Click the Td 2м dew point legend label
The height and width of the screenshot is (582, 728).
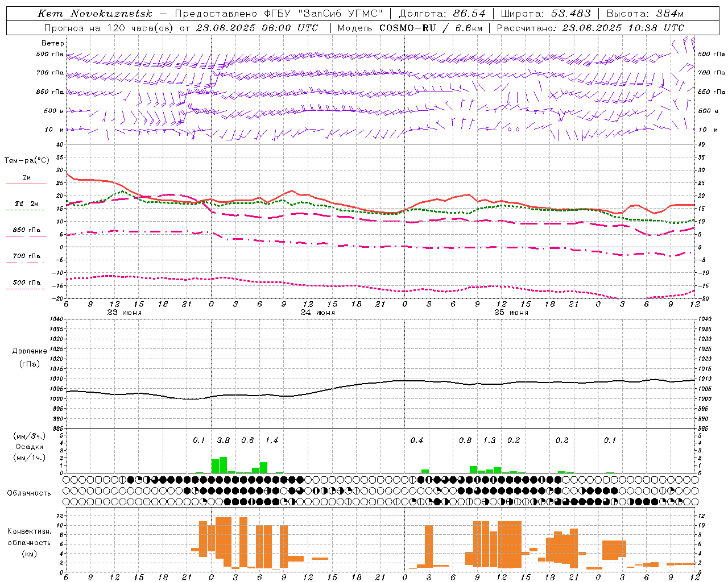coord(27,203)
